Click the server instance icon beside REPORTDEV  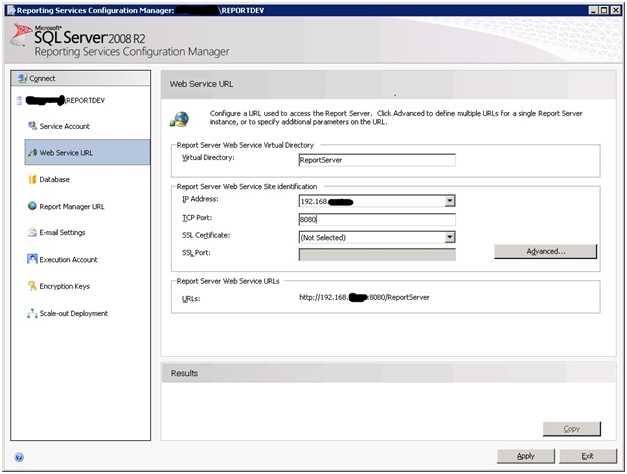click(x=19, y=100)
